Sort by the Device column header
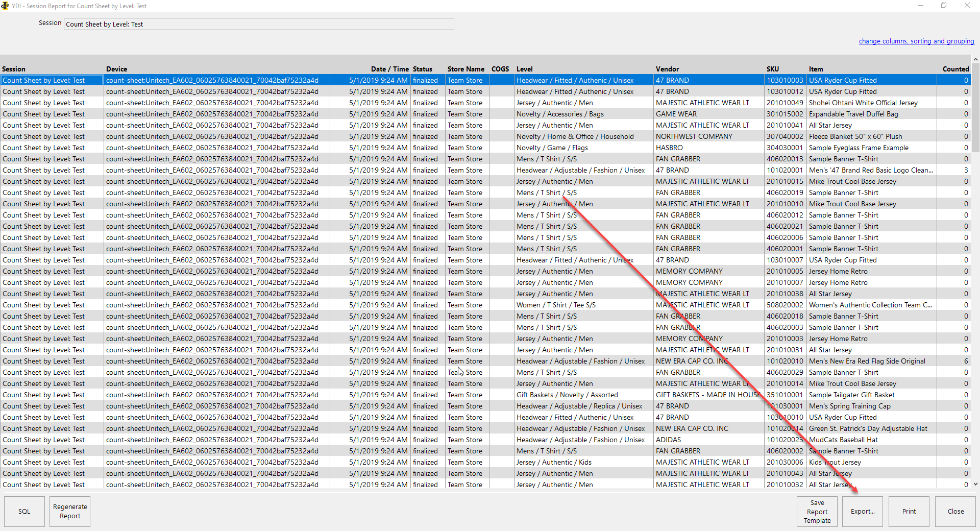The width and height of the screenshot is (980, 531). tap(116, 69)
